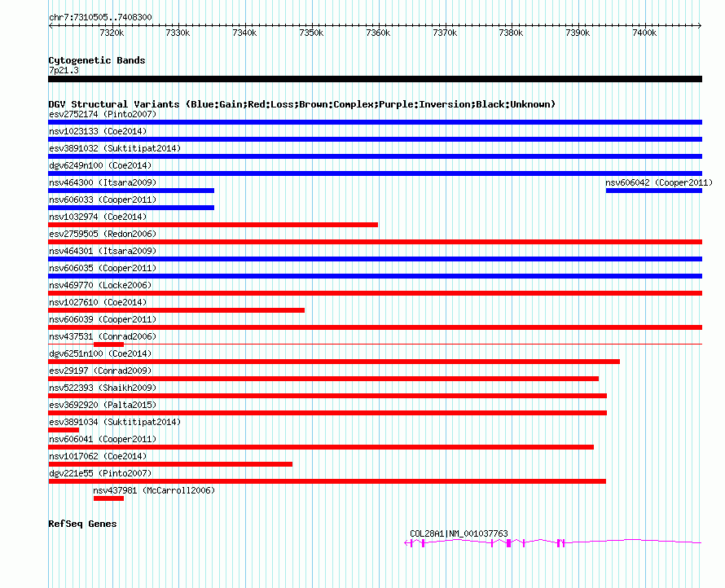Screen dimensions: 725x588
Task: Open esv3891032 (Suktitipat2014) variant label
Action: [x=115, y=148]
